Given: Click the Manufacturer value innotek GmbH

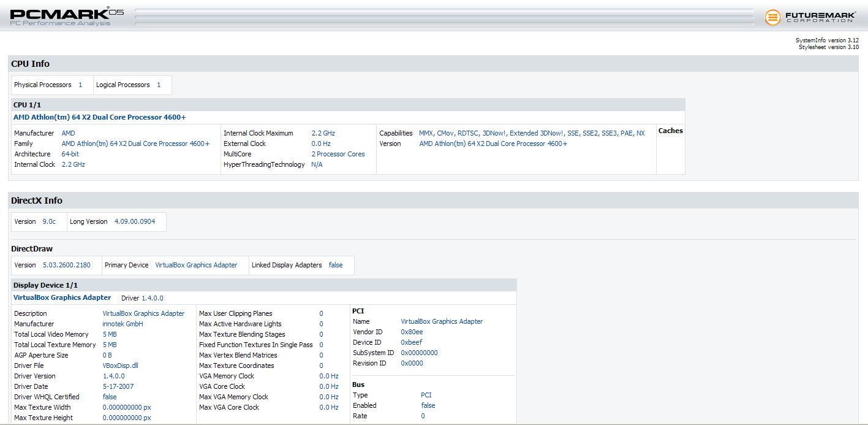Looking at the screenshot, I should point(123,324).
